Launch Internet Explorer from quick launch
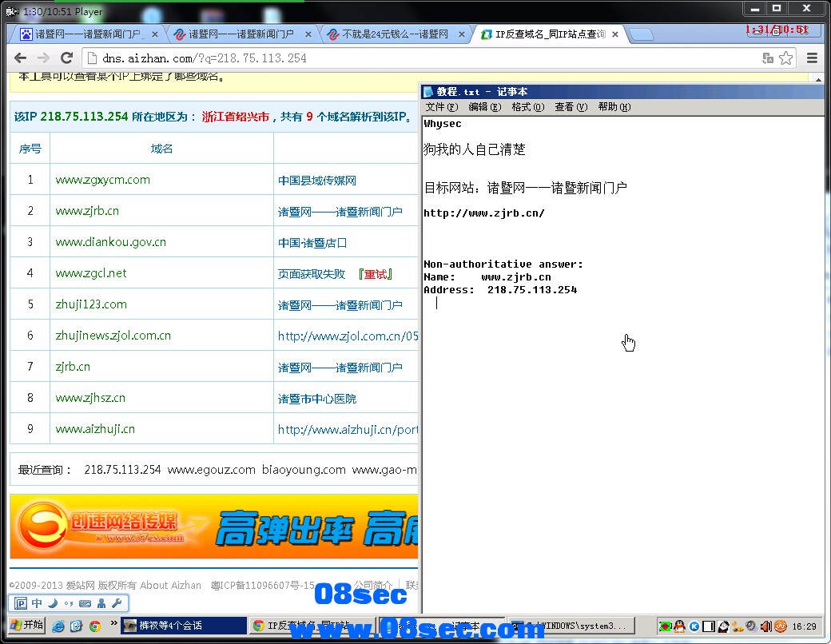Screen dimensions: 831x644 [58, 626]
